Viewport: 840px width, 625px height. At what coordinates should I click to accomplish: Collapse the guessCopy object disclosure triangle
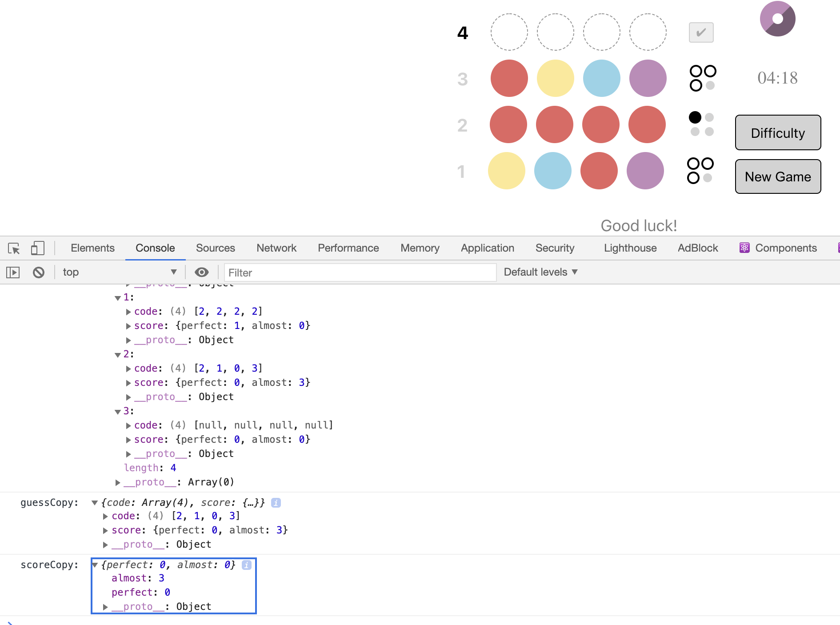point(94,503)
